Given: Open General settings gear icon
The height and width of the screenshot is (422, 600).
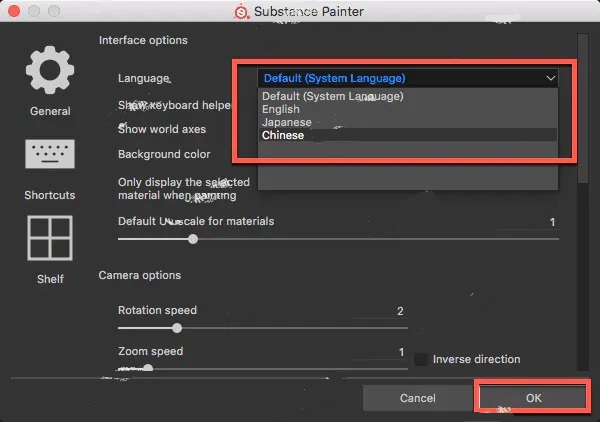Looking at the screenshot, I should coord(49,72).
